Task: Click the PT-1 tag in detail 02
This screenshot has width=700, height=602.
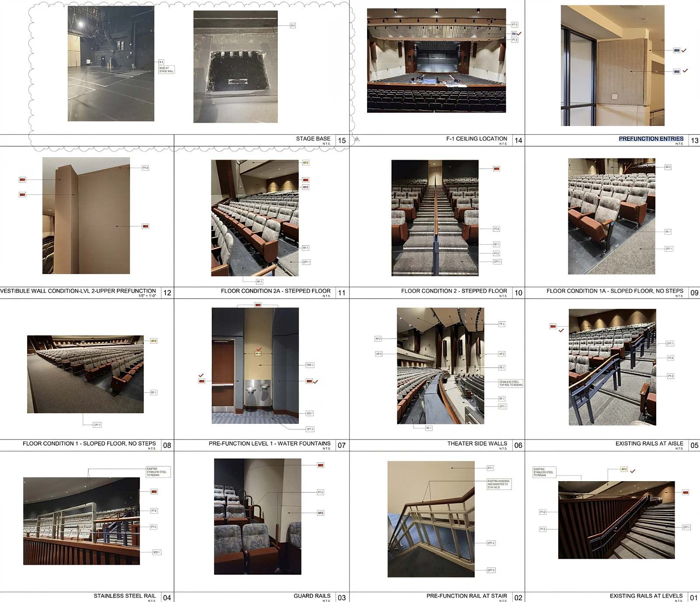Action: (490, 468)
